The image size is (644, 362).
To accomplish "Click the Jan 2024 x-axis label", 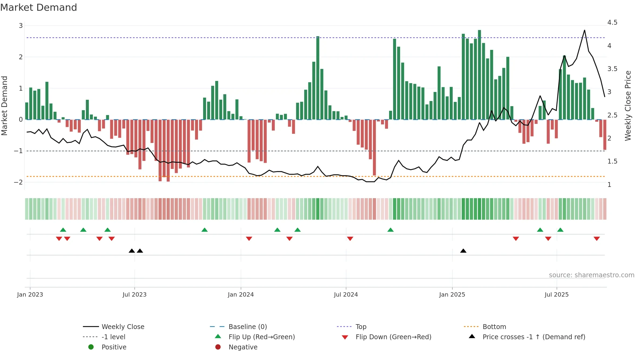I will pos(241,294).
